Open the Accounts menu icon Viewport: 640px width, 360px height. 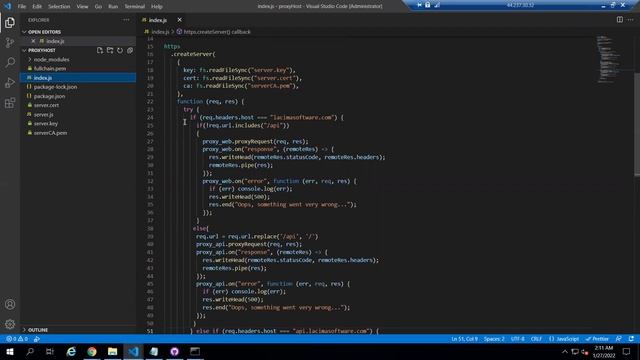pyautogui.click(x=10, y=304)
